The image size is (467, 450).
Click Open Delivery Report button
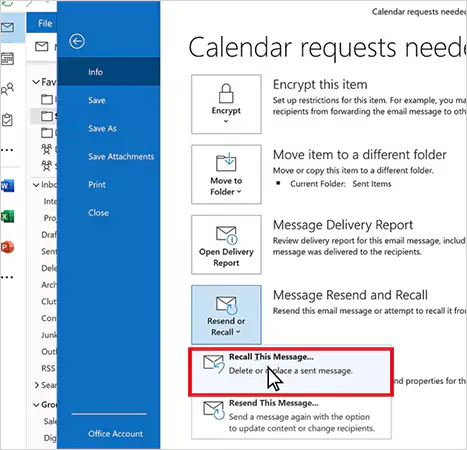coord(226,244)
